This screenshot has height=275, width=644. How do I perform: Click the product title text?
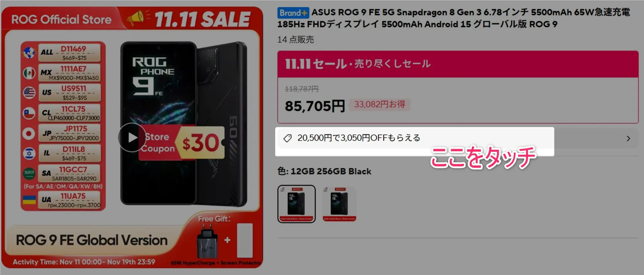click(454, 18)
